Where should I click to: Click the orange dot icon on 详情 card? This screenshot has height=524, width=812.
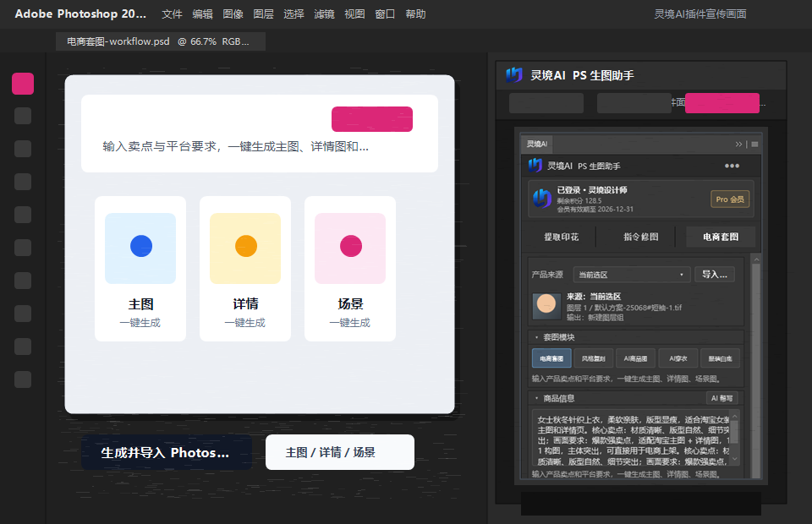(x=246, y=246)
